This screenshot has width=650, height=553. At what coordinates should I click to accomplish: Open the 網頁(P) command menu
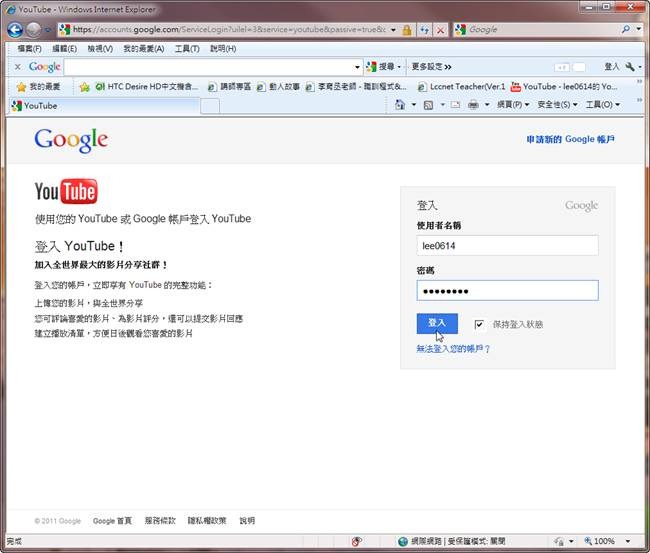coord(513,105)
